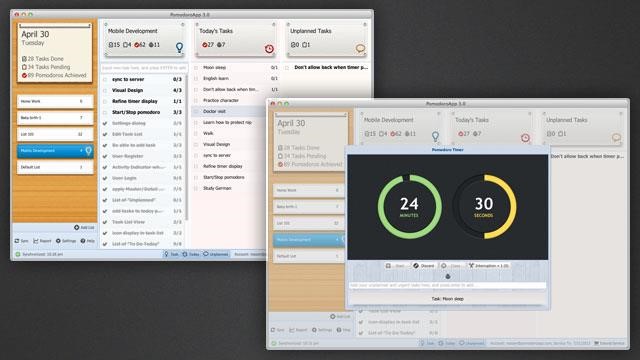Check 'English learn' in Today's Tasks column
640x360 pixels.
click(196, 79)
